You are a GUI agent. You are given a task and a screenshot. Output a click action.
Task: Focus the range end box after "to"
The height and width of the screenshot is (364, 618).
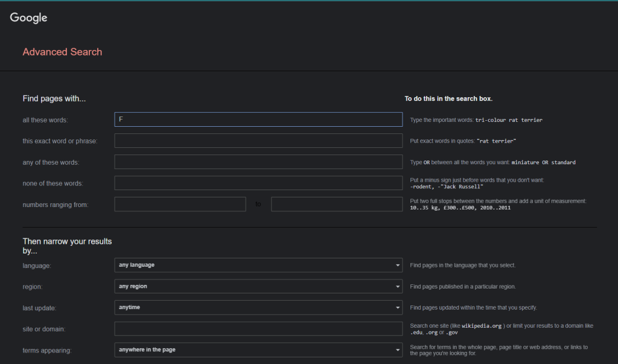[x=337, y=204]
